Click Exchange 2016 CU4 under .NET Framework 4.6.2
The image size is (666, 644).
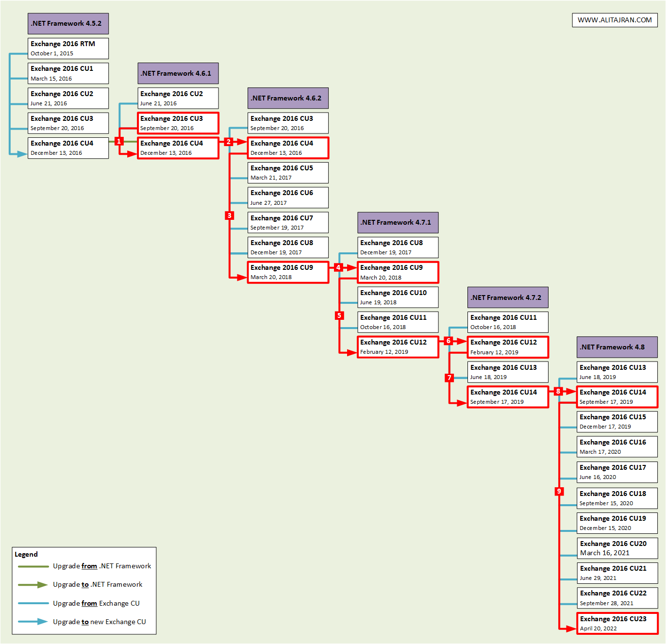coord(288,148)
